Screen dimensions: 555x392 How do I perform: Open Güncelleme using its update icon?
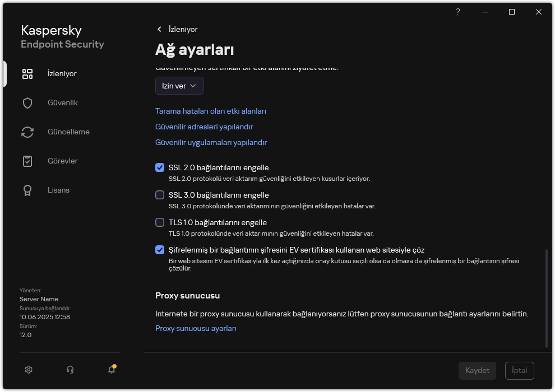pyautogui.click(x=27, y=132)
